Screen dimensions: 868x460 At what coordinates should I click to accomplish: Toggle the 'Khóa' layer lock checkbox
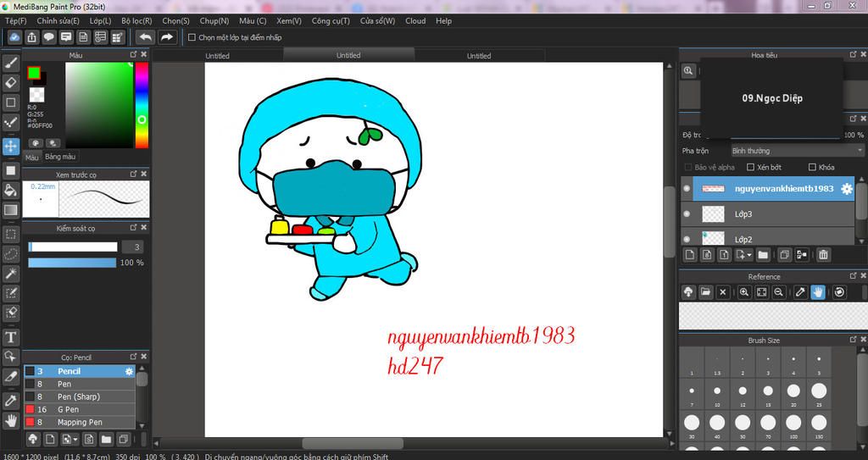click(x=812, y=167)
